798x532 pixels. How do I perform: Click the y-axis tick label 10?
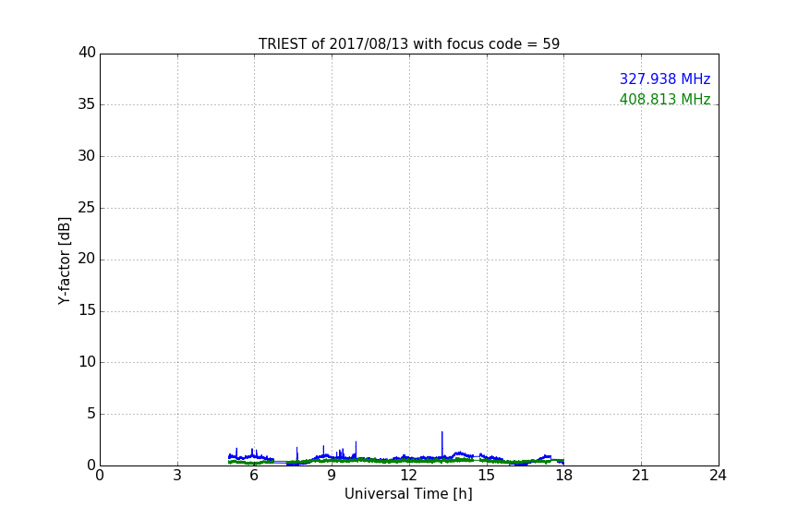(87, 362)
